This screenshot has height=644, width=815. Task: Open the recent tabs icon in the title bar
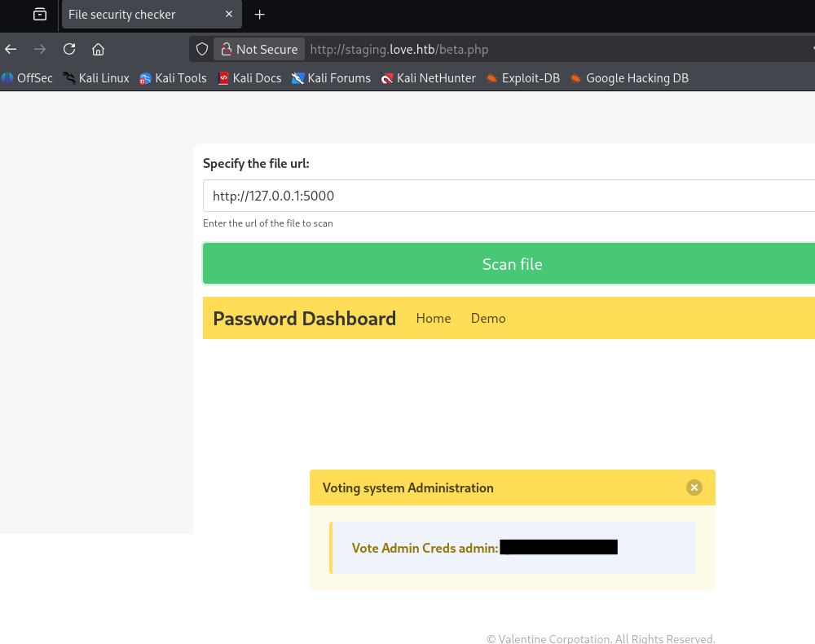(x=40, y=15)
